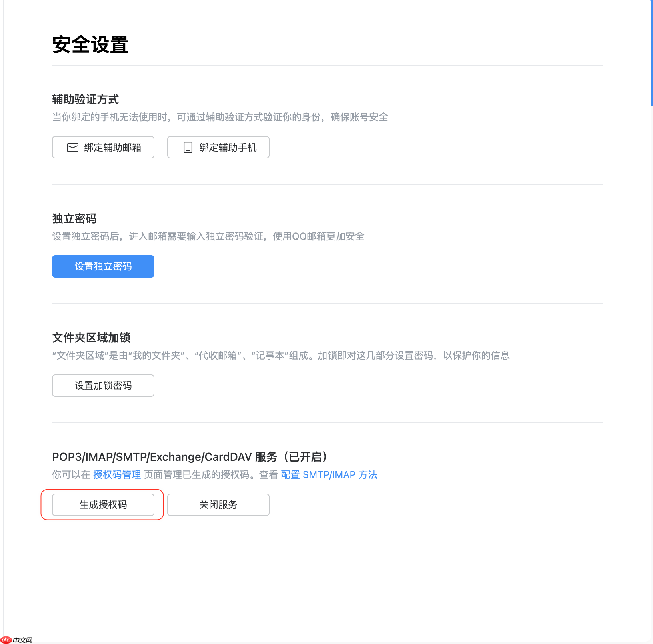The width and height of the screenshot is (653, 644).
Task: Open 设置加锁密码 for folder lock
Action: pyautogui.click(x=103, y=386)
